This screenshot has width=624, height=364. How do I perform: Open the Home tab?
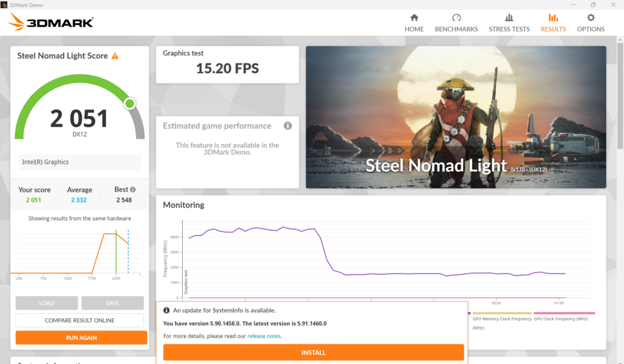(414, 23)
